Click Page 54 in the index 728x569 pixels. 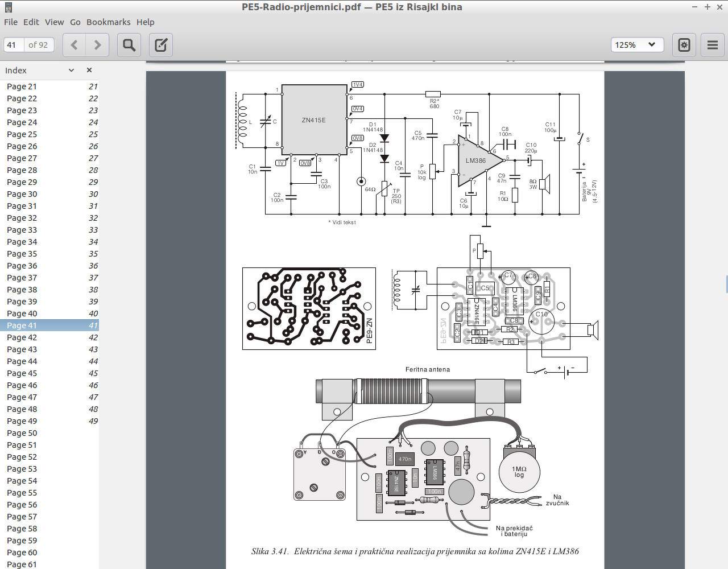[49, 481]
